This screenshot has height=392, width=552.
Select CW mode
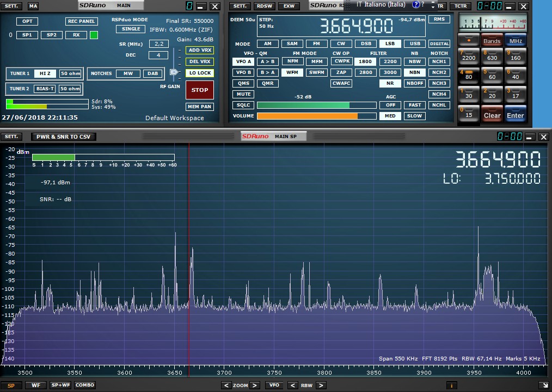(341, 43)
